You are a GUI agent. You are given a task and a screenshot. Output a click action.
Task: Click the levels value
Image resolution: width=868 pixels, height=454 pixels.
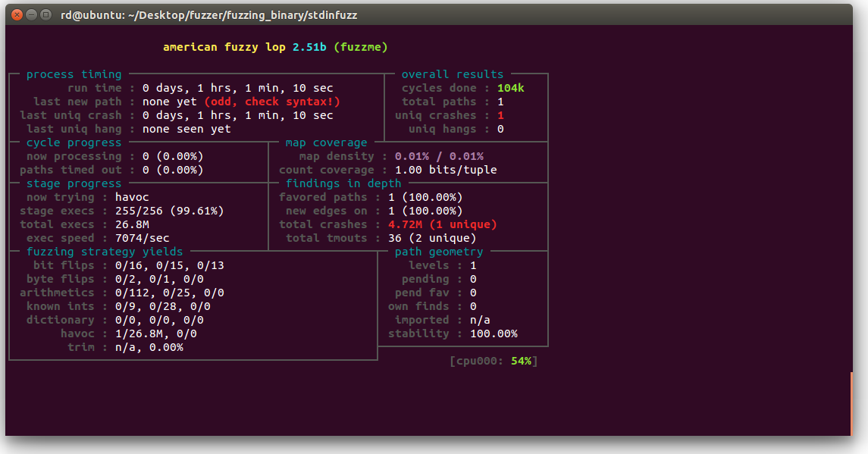pos(473,265)
